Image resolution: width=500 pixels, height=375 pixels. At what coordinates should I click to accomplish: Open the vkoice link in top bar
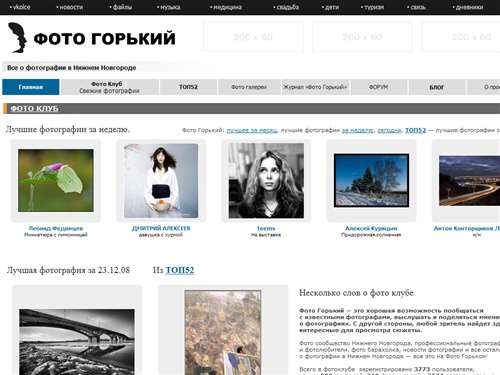pyautogui.click(x=21, y=7)
